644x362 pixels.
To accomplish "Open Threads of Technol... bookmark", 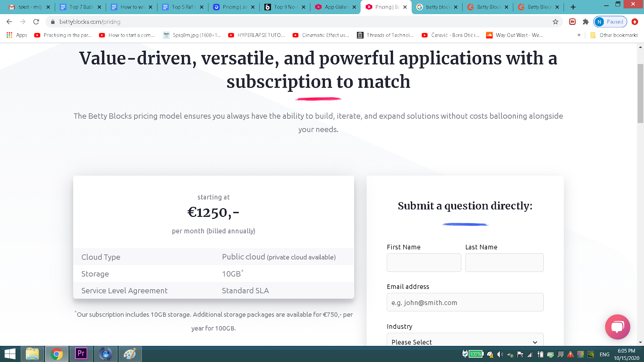I will (x=385, y=35).
